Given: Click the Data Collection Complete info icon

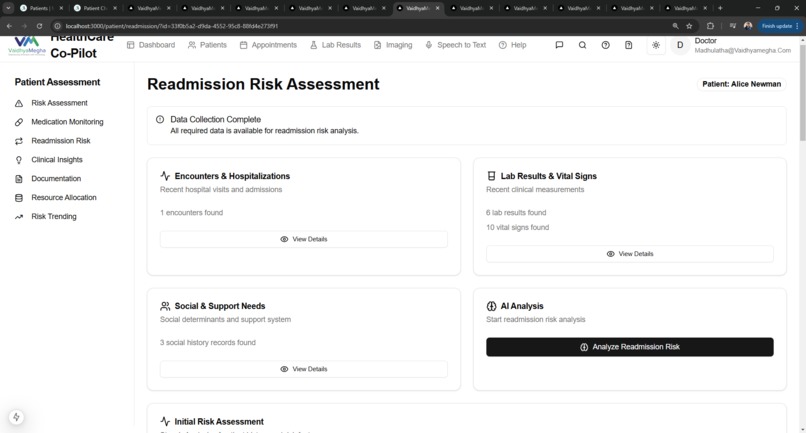Looking at the screenshot, I should [160, 119].
